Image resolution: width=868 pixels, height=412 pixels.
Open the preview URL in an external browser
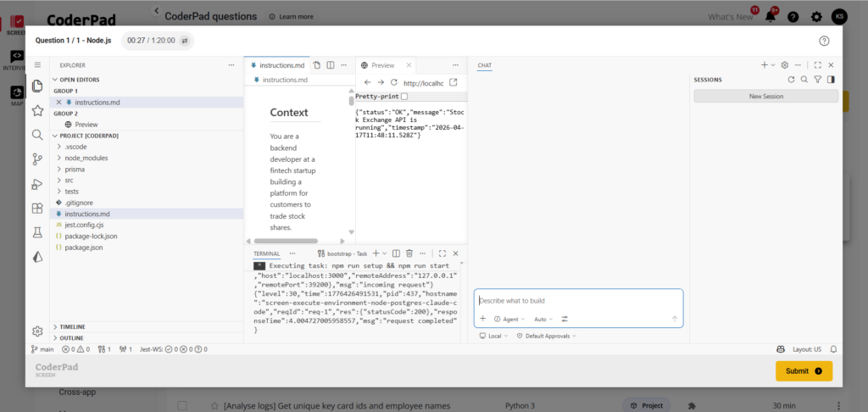[453, 82]
